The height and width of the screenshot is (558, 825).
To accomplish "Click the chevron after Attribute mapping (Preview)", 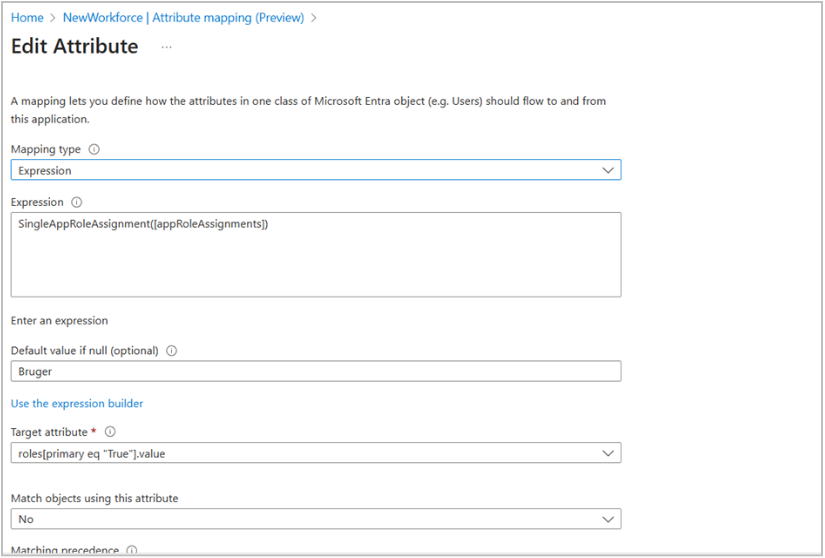I will click(314, 18).
